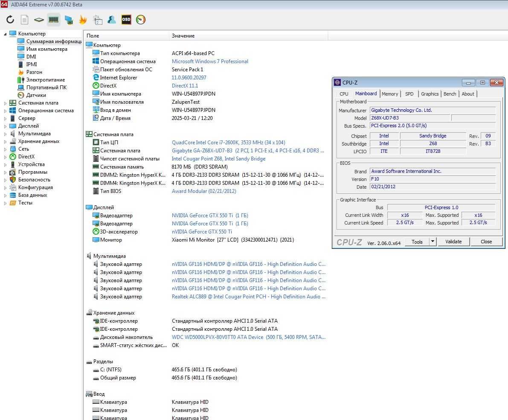The image size is (508, 420).
Task: Click the motherboard chip toolbar icon
Action: pyautogui.click(x=39, y=20)
